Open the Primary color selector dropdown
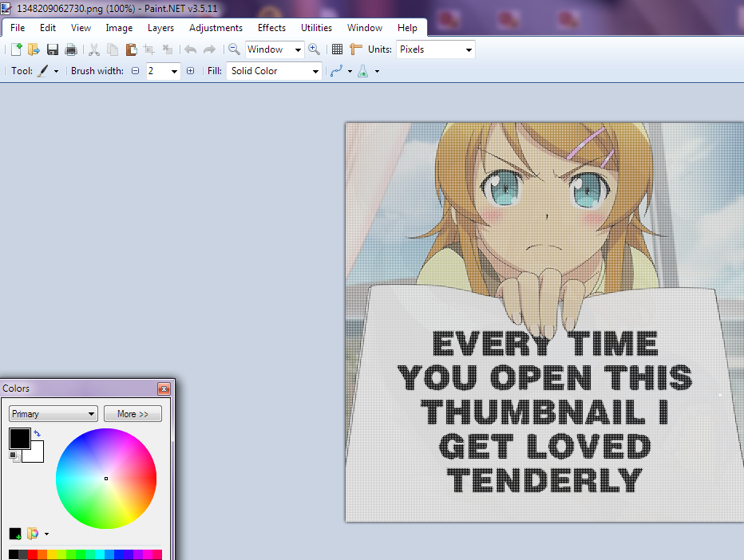 [53, 414]
